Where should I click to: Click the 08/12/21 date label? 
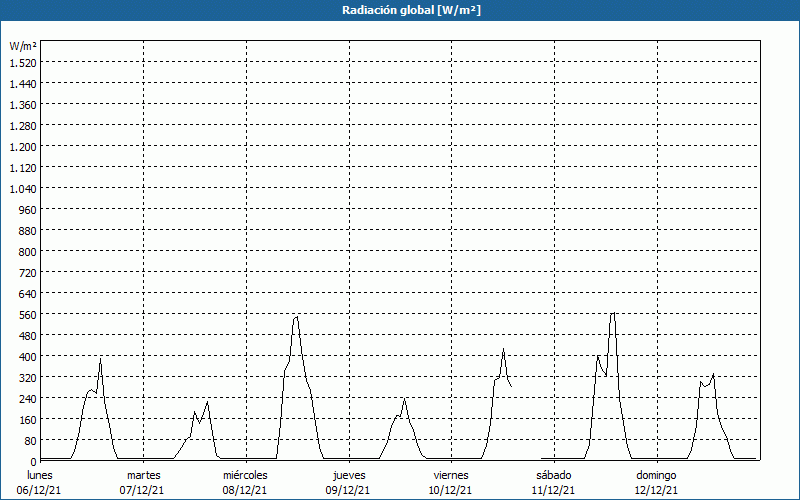(x=245, y=490)
